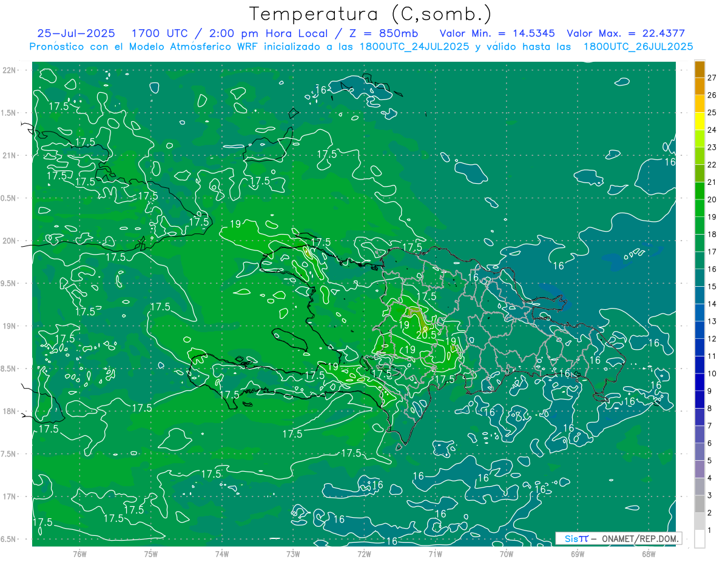The width and height of the screenshot is (728, 562).
Task: Pick the blue legend color between 10 and 11
Action: (699, 365)
